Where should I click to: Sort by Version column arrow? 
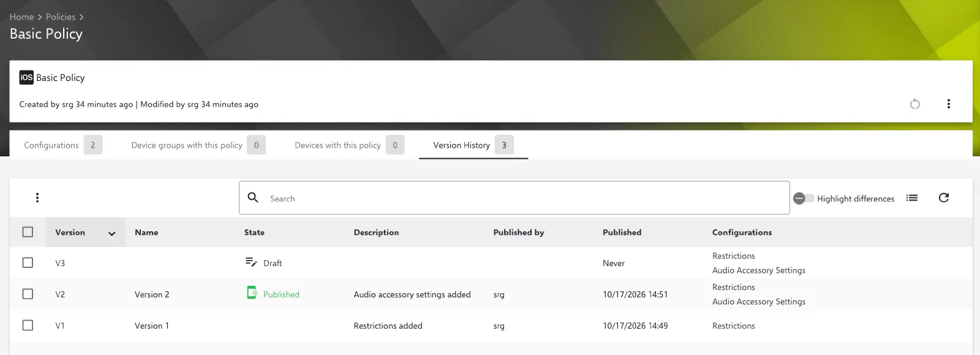pyautogui.click(x=112, y=233)
